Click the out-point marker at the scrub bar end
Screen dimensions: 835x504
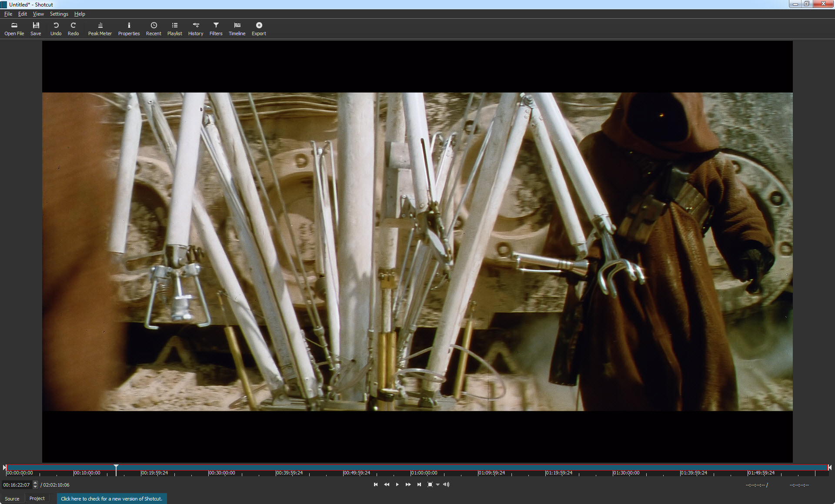(830, 468)
